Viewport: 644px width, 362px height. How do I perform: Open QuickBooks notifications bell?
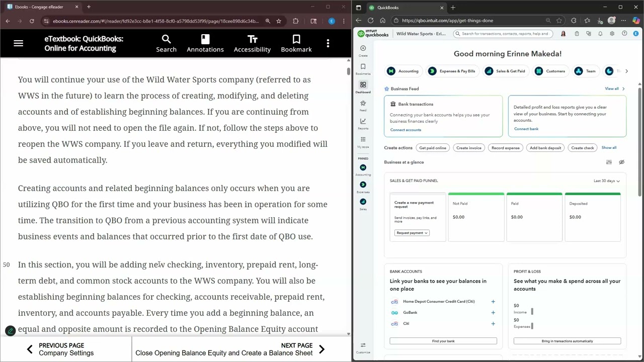click(x=600, y=34)
